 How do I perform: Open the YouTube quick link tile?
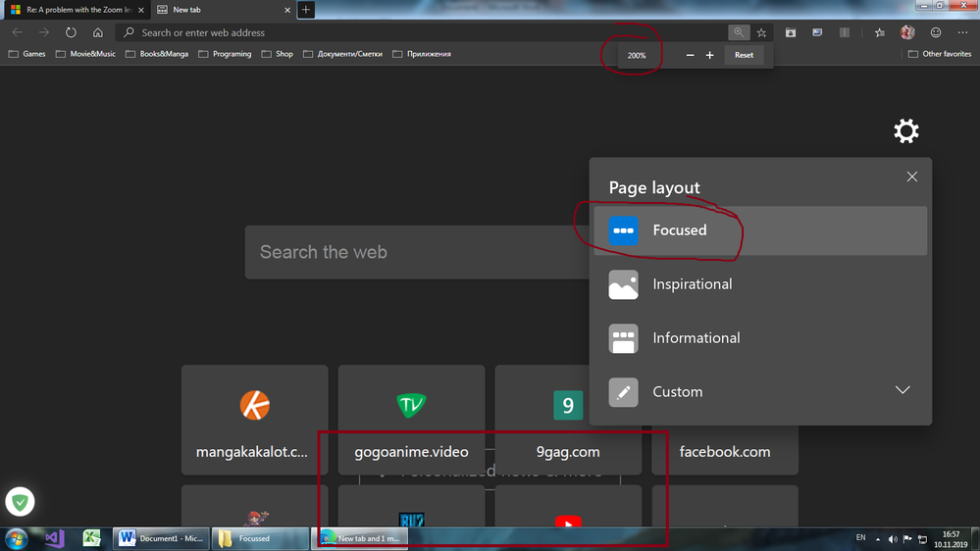(568, 507)
